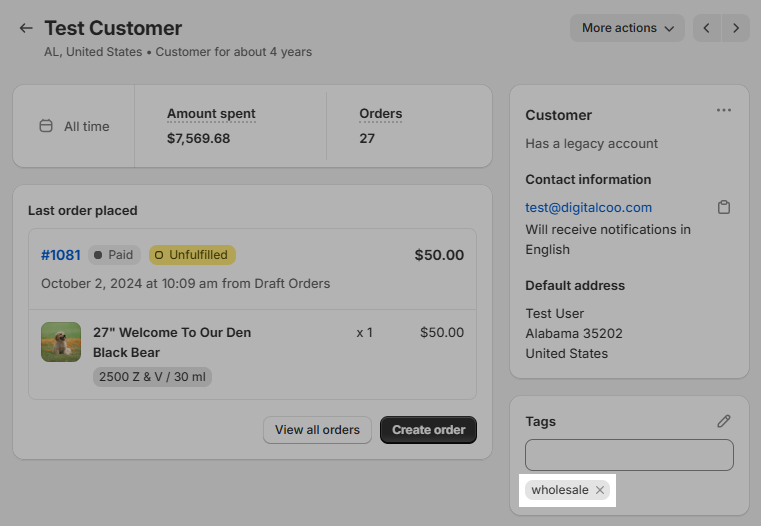
Task: Open the More actions dropdown
Action: click(627, 28)
